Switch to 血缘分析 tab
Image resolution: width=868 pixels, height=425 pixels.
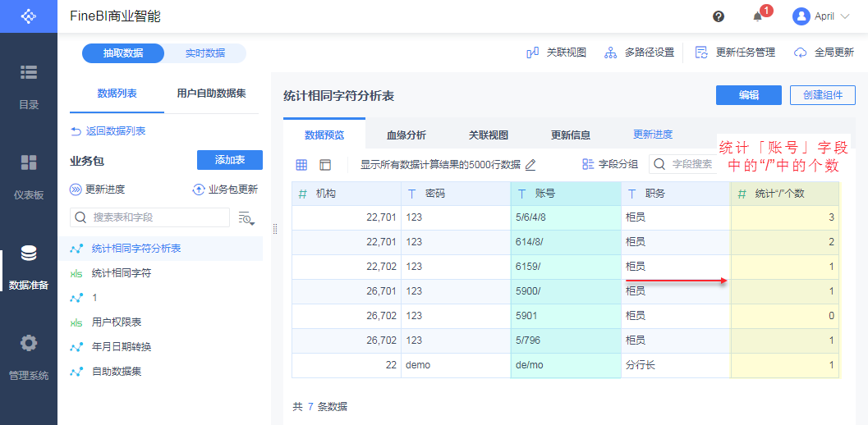pos(406,135)
